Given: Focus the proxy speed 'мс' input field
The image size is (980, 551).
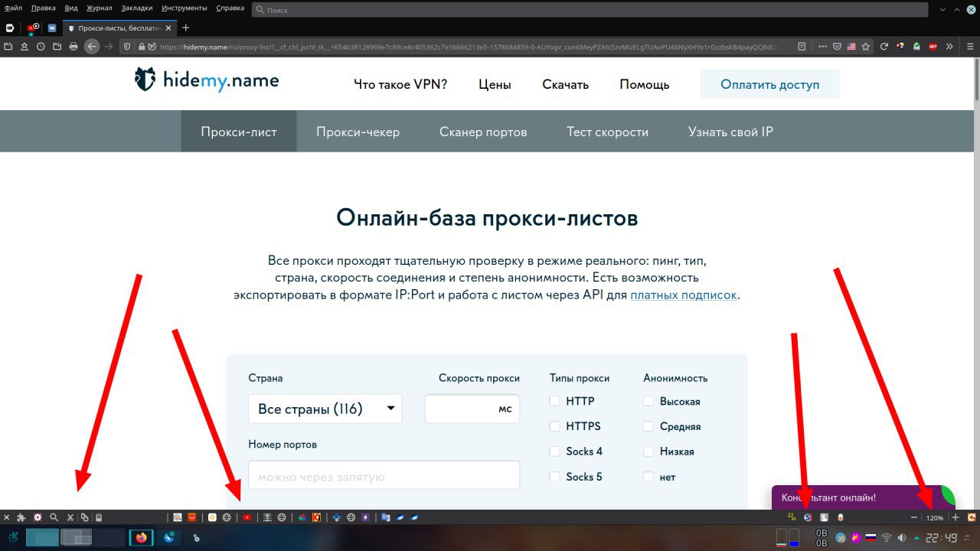Looking at the screenshot, I should pyautogui.click(x=472, y=409).
